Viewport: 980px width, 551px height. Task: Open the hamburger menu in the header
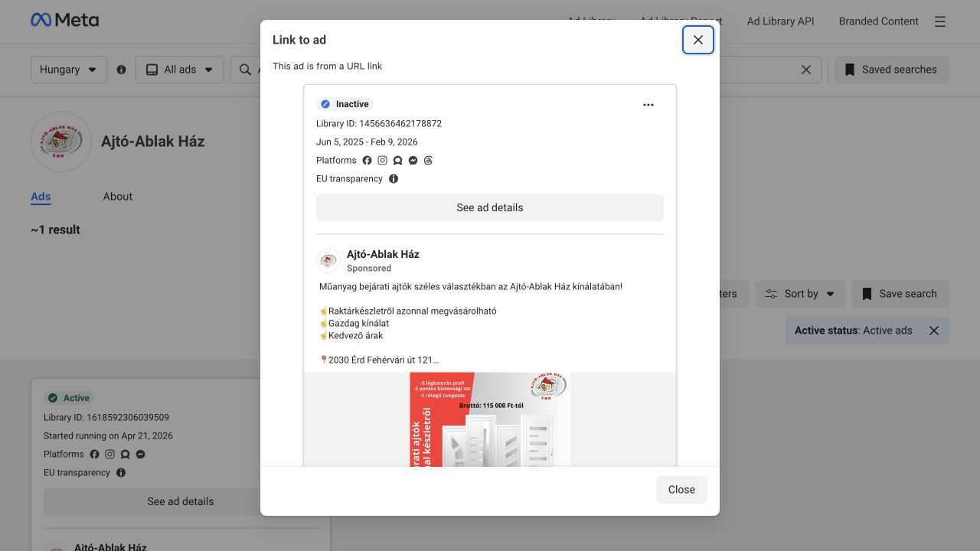(x=940, y=21)
